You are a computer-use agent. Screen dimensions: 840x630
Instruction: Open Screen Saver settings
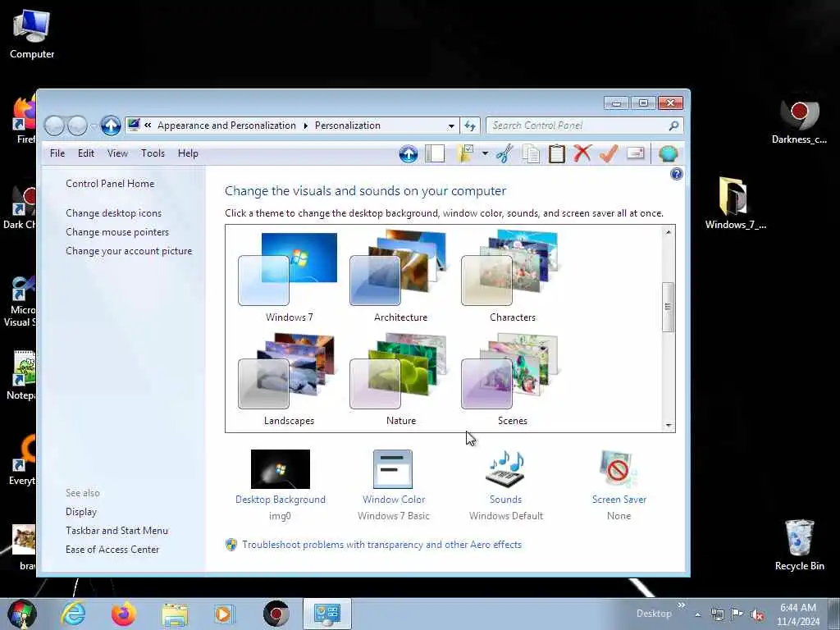[x=619, y=484]
